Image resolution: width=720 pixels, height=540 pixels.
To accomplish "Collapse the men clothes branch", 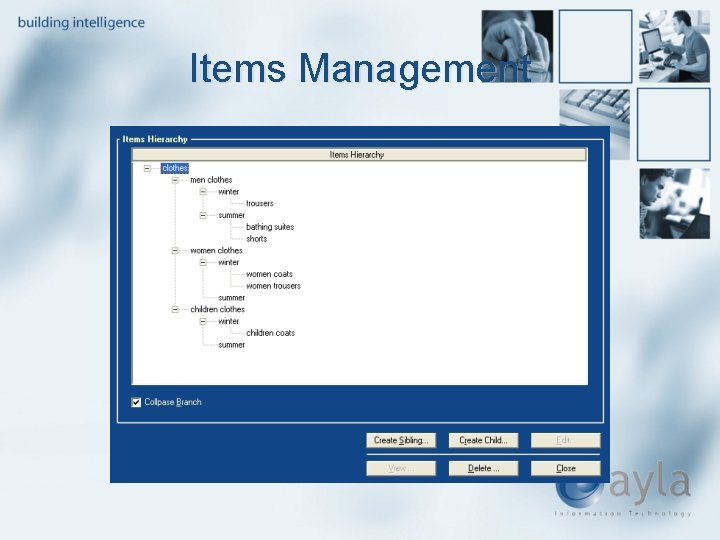I will pos(175,180).
